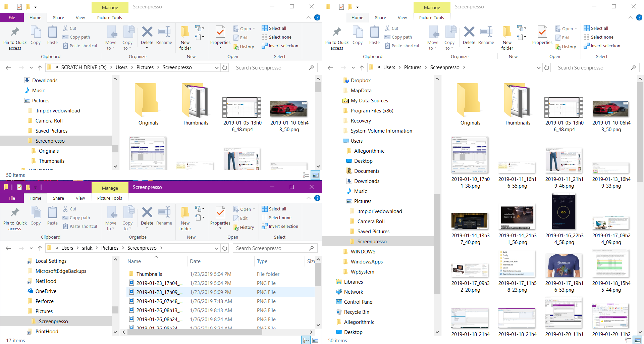Viewport: 644px width, 344px height.
Task: Click Users breadcrumb in top-left window address bar
Action: tap(121, 68)
